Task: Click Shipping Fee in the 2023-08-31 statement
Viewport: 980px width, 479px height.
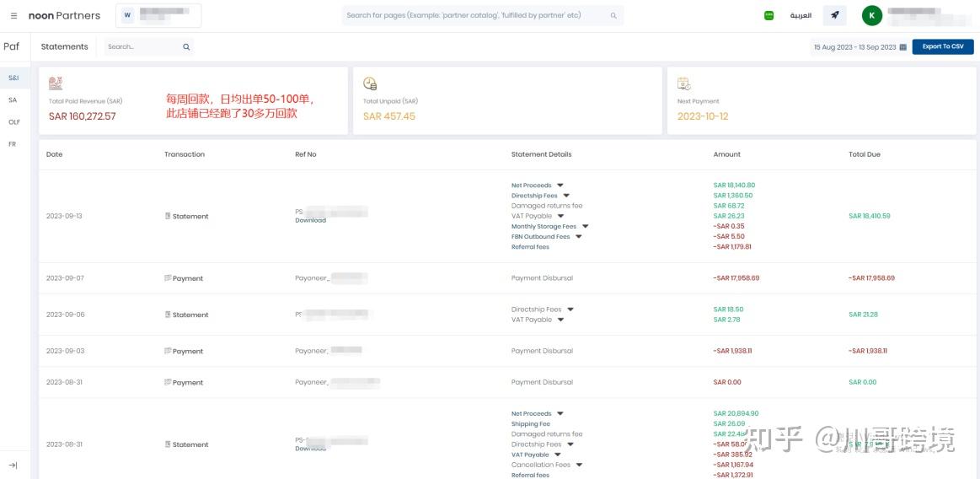Action: (x=531, y=424)
